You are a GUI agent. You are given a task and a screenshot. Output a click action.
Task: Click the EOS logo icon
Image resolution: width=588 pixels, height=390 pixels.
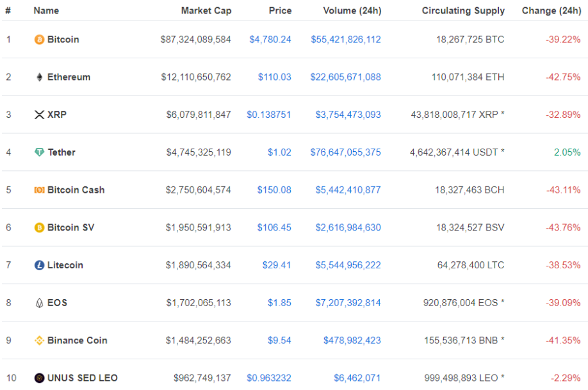[x=39, y=302]
